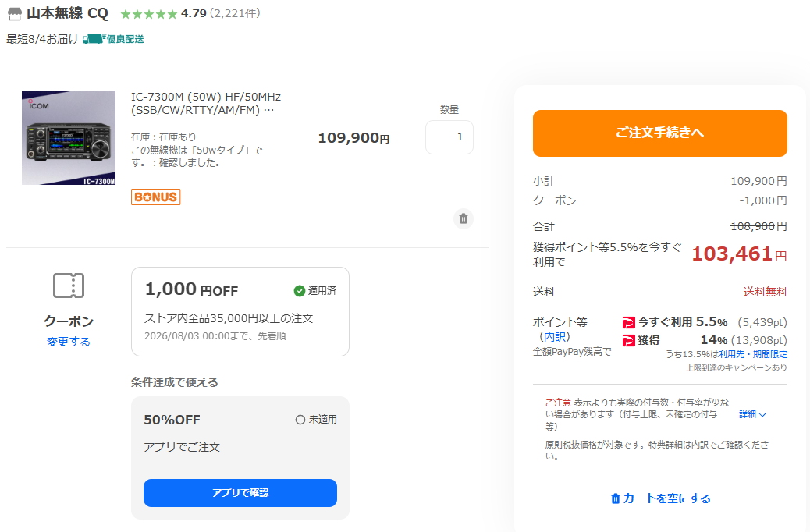The height and width of the screenshot is (532, 810).
Task: Open the IC-7300M (50W) HF/50MHz product title
Action: (206, 103)
